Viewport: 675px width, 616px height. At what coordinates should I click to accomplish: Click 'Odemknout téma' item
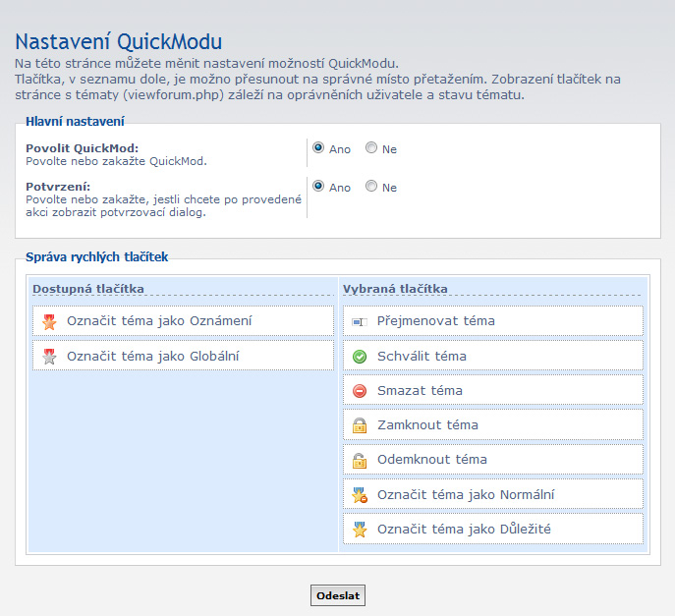point(493,460)
